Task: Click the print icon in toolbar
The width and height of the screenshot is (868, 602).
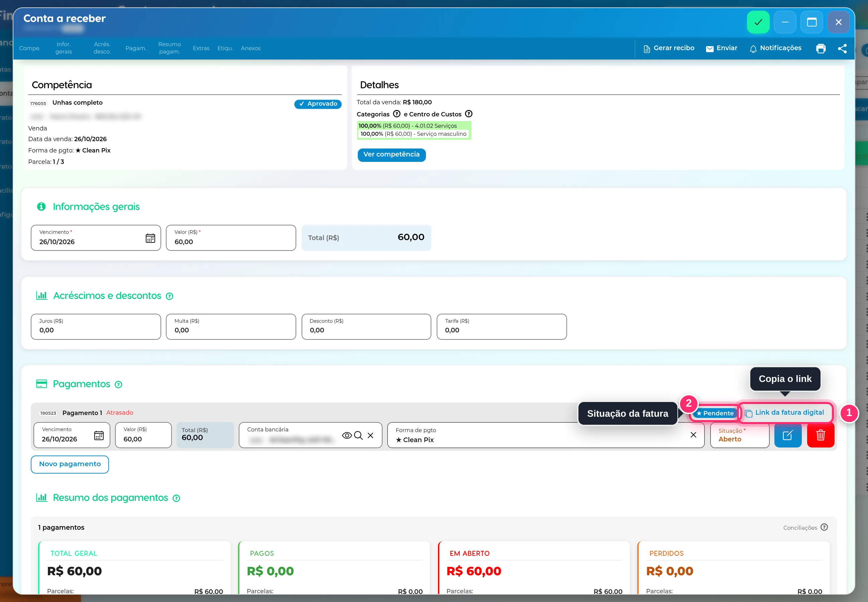Action: pyautogui.click(x=821, y=48)
